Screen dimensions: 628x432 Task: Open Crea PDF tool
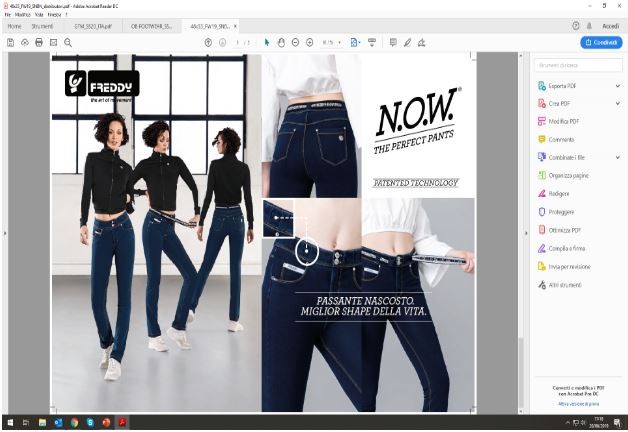point(559,104)
